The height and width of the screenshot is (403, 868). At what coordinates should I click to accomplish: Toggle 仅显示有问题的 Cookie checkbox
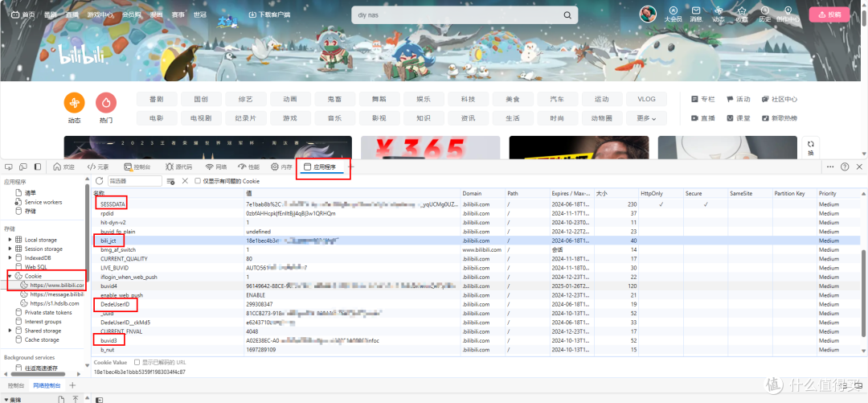point(199,181)
